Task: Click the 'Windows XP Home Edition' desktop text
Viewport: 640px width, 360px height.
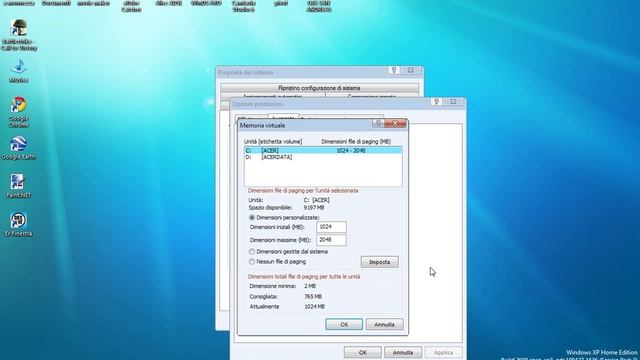Action: point(602,352)
